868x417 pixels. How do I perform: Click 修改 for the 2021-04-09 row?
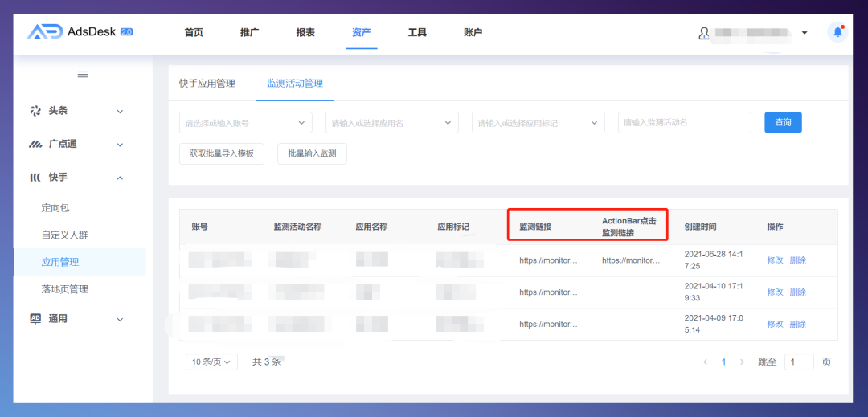(775, 325)
